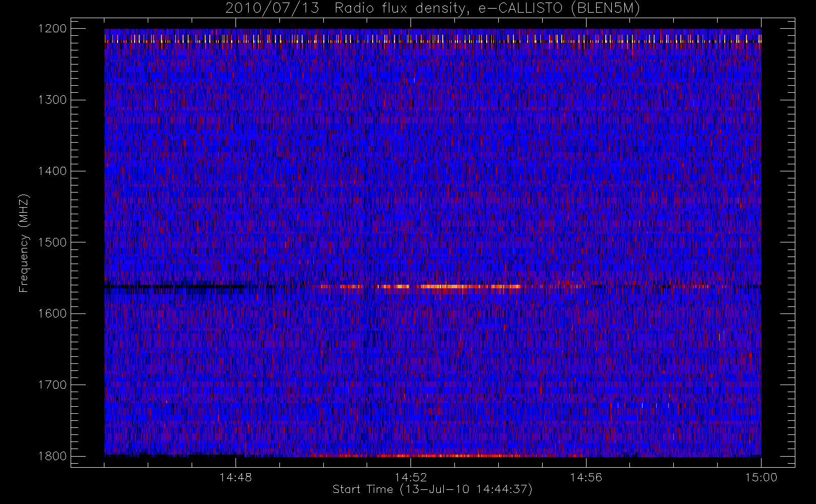
Task: Click the 1600 frequency tick label
Action: [52, 313]
